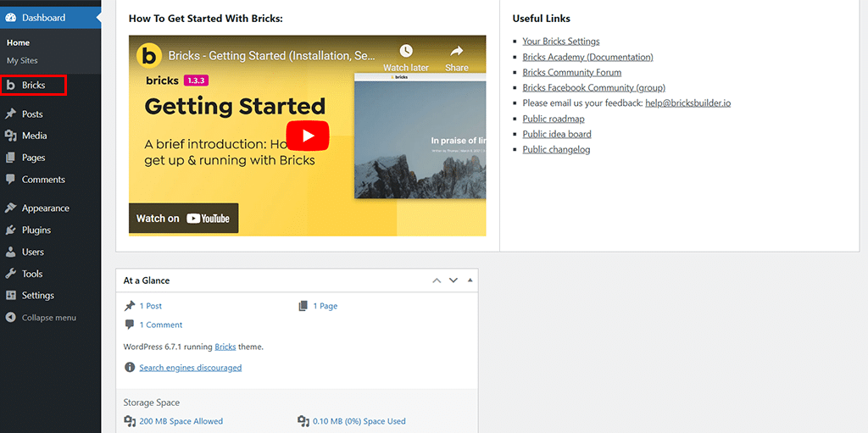This screenshot has width=868, height=433.
Task: Click the Watch later clock icon
Action: pos(406,51)
